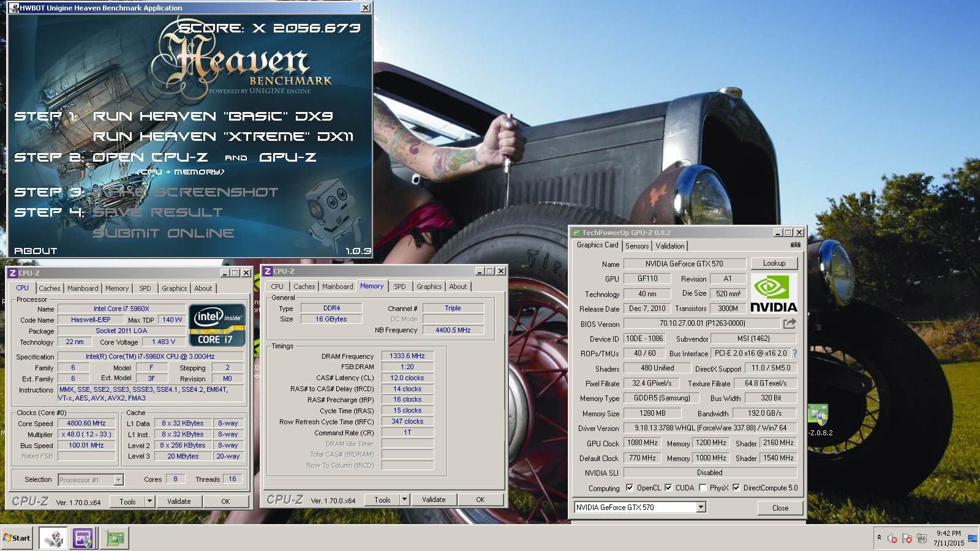Take a GPU-Z screenshot with camera icon

click(795, 245)
